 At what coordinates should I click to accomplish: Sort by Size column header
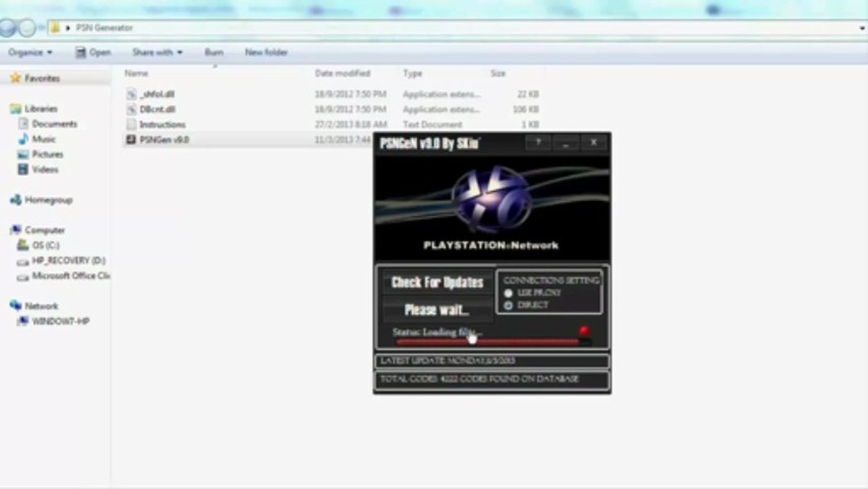pos(498,73)
